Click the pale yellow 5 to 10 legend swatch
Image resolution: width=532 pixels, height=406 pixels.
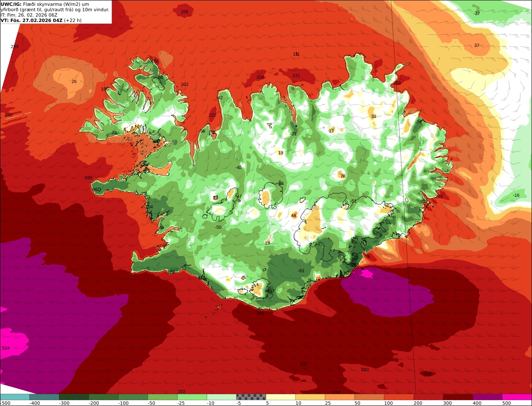click(x=281, y=397)
